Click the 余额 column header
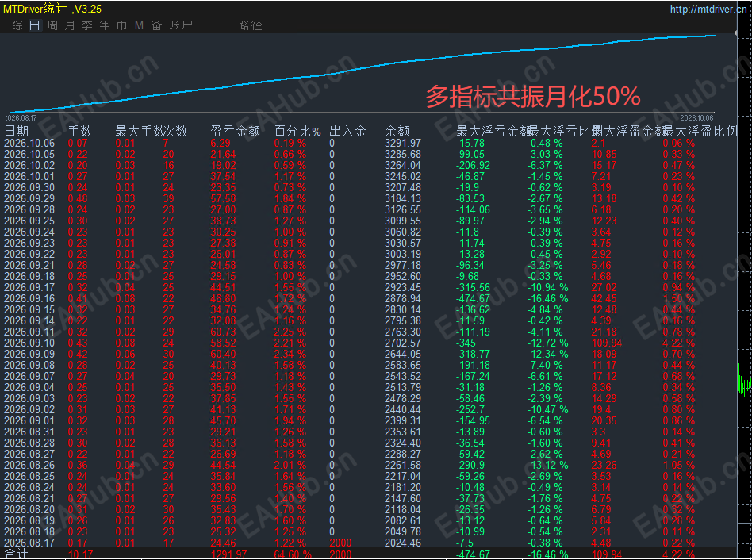This screenshot has height=560, width=752. (x=397, y=131)
